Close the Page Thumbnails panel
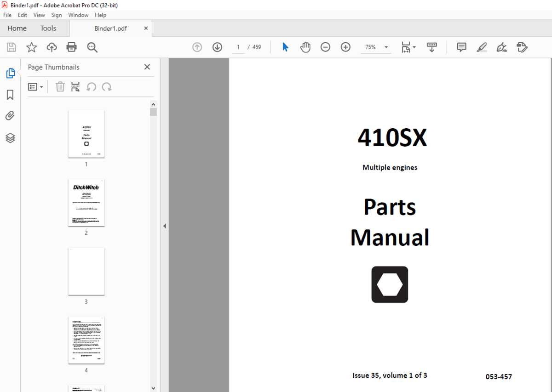The width and height of the screenshot is (552, 392). (x=147, y=67)
